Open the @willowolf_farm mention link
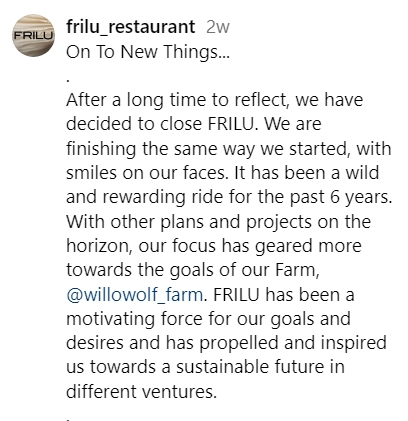 click(x=135, y=295)
